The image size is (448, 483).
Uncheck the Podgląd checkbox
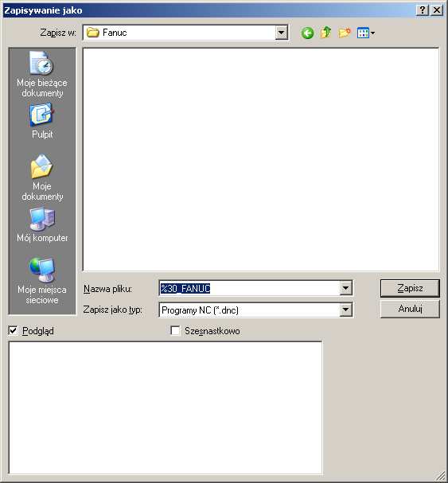click(13, 331)
